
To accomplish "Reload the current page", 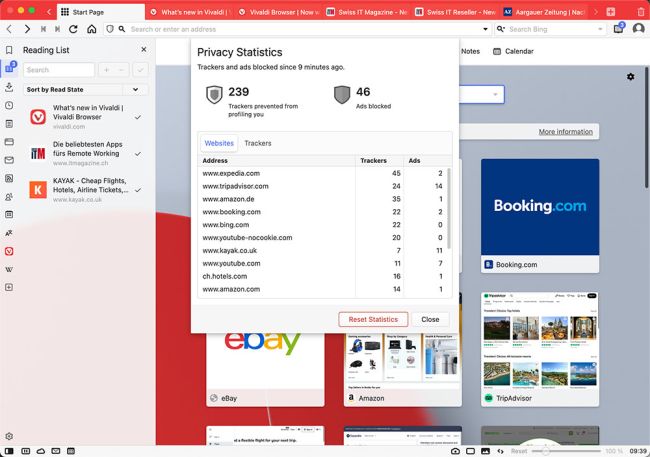I will pos(73,29).
